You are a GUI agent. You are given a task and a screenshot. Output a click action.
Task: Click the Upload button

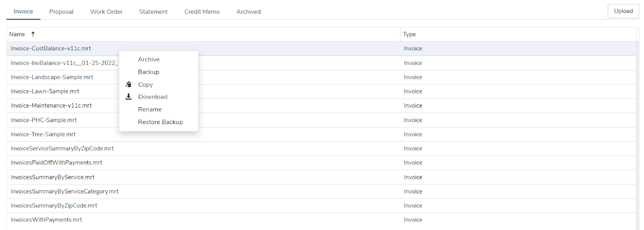click(623, 11)
